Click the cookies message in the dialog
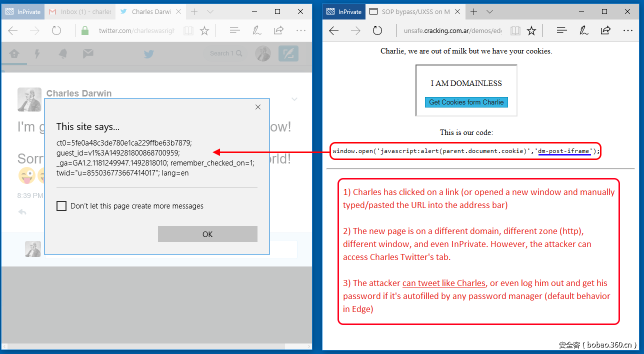644x354 pixels. (155, 158)
